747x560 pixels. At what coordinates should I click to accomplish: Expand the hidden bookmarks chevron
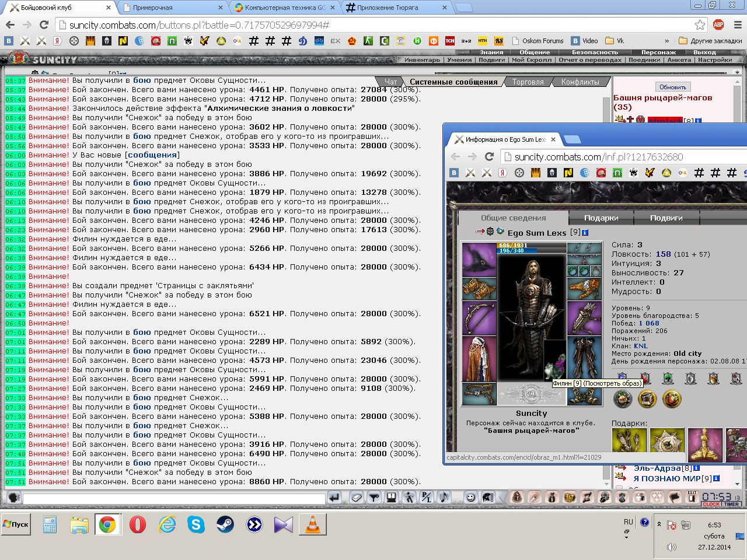(x=666, y=41)
